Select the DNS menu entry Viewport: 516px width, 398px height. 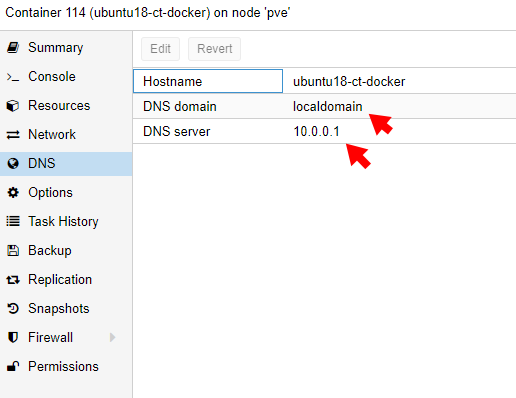pos(66,164)
